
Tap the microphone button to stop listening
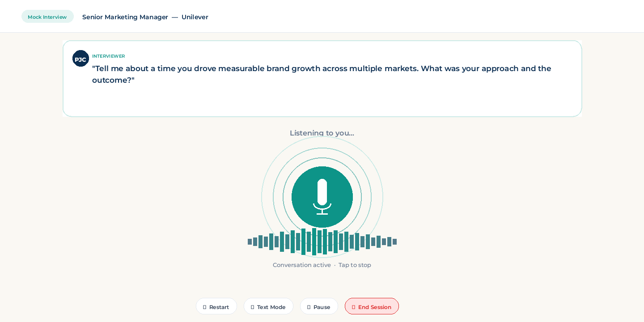pyautogui.click(x=322, y=197)
